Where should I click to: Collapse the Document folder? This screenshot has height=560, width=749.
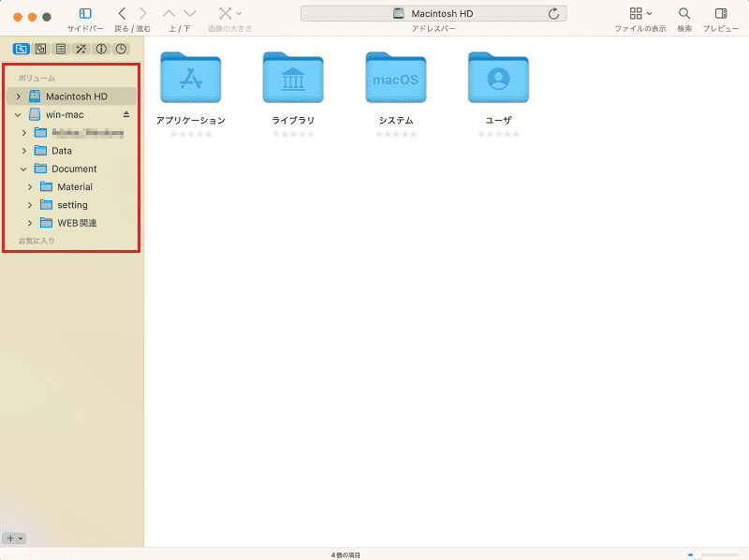point(24,169)
